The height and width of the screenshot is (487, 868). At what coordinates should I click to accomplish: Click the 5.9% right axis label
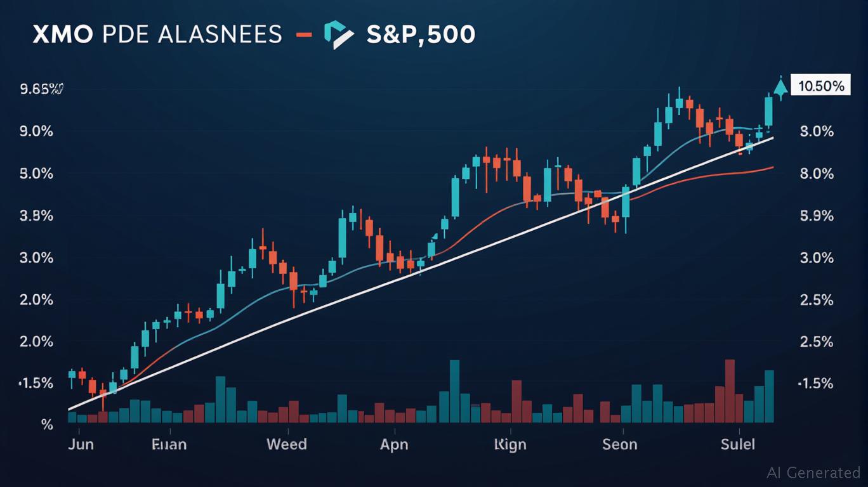pyautogui.click(x=817, y=216)
